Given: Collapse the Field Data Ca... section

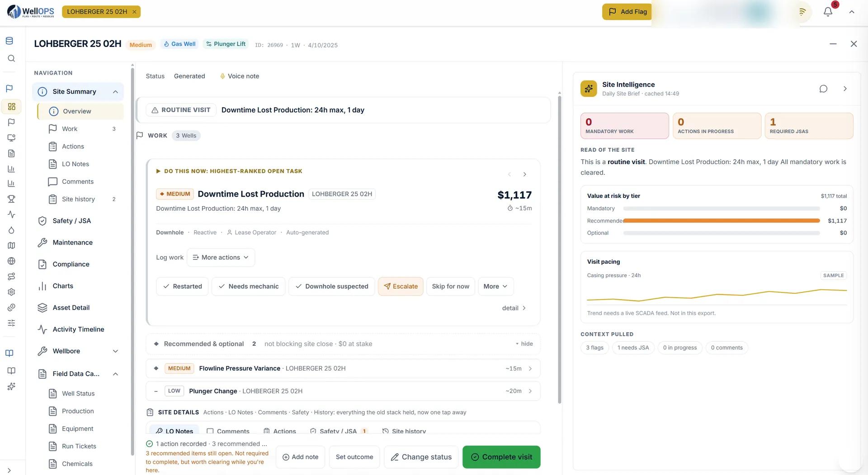Looking at the screenshot, I should (x=115, y=374).
